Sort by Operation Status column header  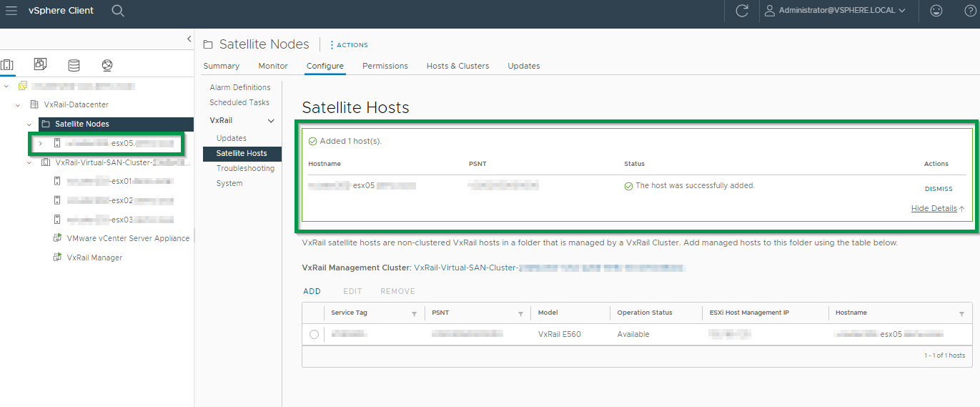coord(645,313)
